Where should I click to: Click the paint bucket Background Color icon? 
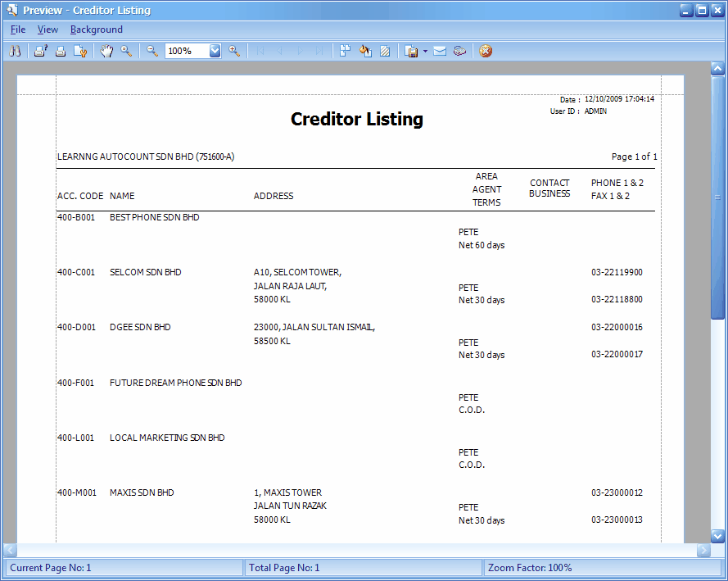tap(365, 51)
